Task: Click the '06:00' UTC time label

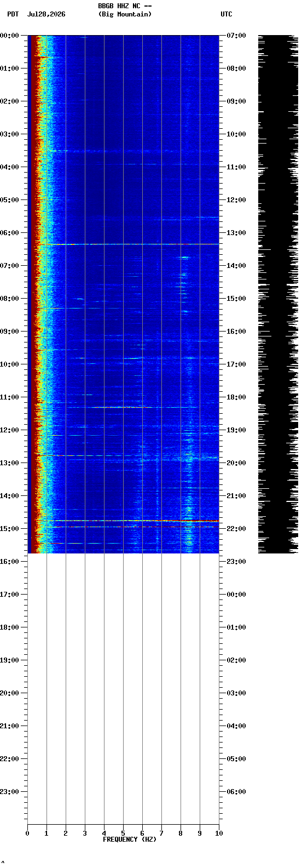Action: [x=236, y=792]
